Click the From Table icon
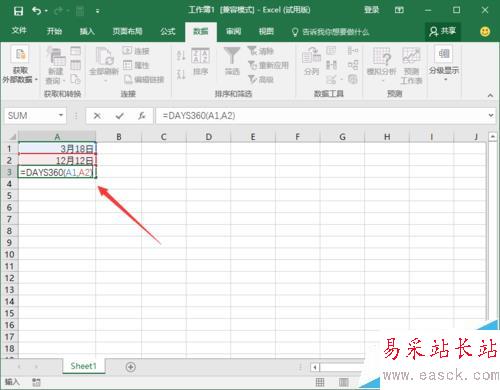 click(x=76, y=65)
